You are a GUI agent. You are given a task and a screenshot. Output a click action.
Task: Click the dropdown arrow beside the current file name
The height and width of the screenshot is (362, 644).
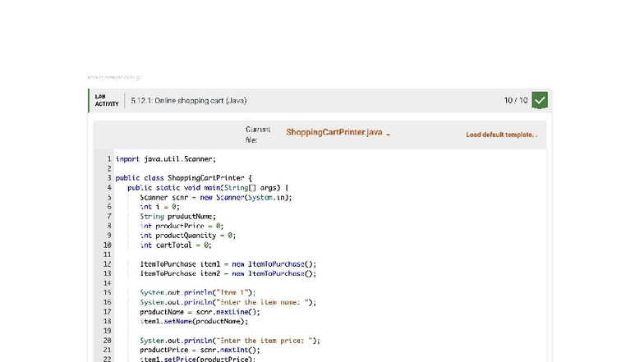click(389, 135)
